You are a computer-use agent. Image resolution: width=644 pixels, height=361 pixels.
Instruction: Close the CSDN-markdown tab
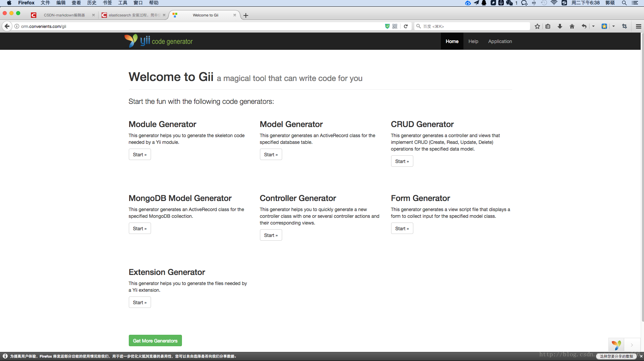click(x=93, y=15)
